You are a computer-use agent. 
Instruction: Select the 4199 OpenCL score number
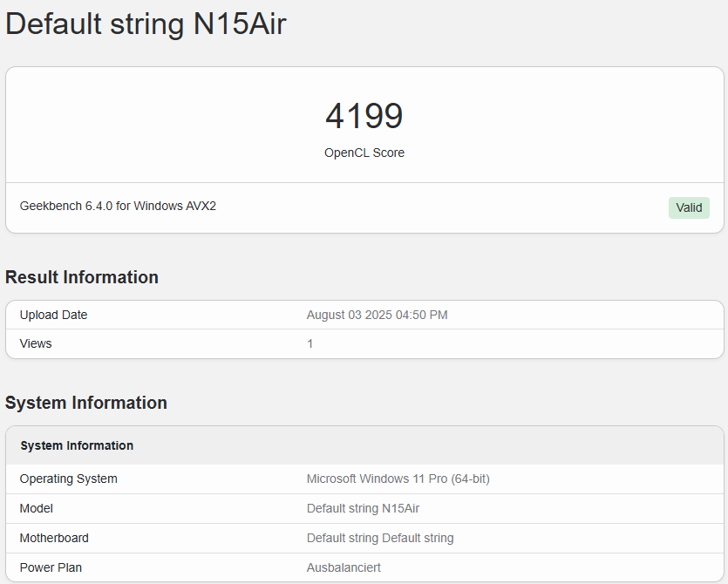[364, 116]
